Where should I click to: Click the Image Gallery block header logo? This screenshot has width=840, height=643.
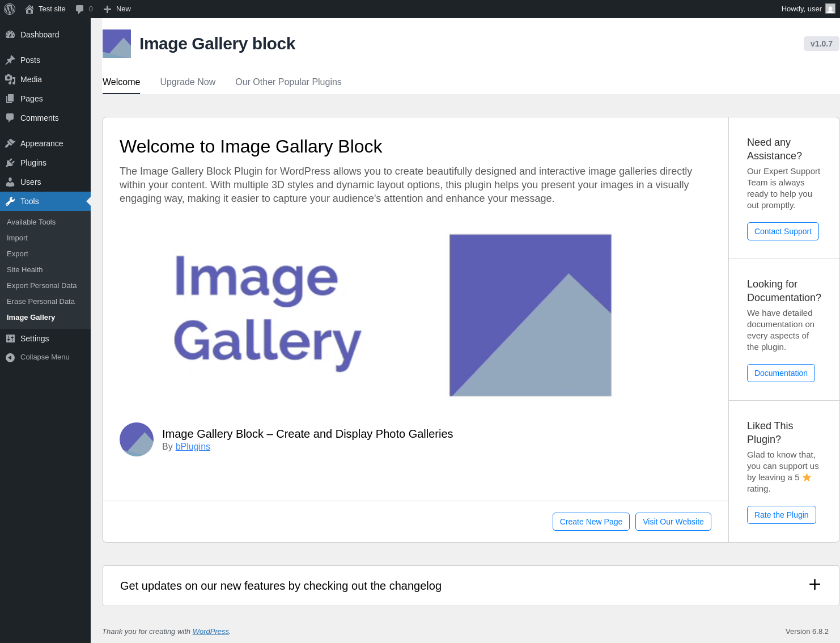tap(117, 44)
